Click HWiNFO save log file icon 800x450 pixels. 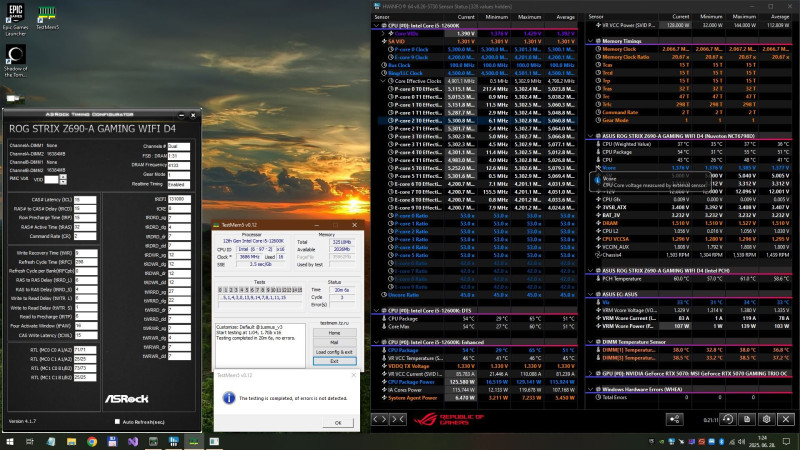pyautogui.click(x=747, y=419)
